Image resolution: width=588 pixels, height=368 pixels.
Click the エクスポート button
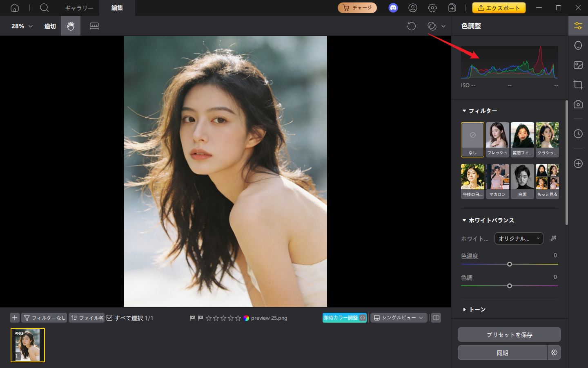pyautogui.click(x=499, y=8)
